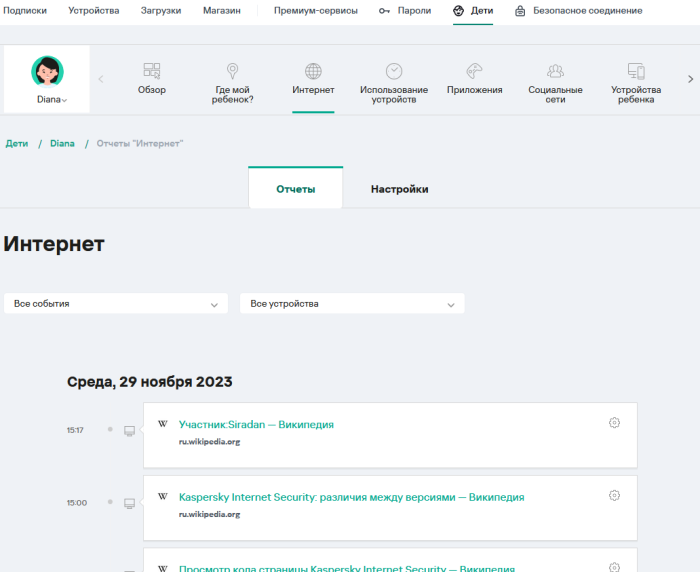The height and width of the screenshot is (572, 700).
Task: Expand the Diana profile chevron
Action: coord(64,100)
